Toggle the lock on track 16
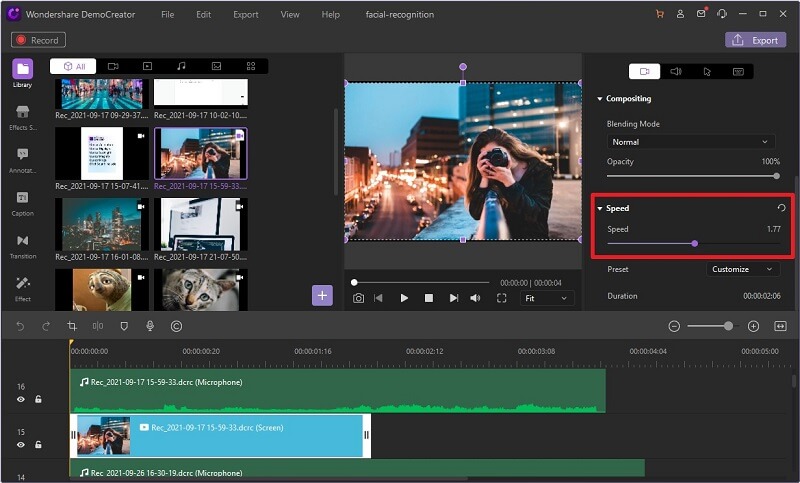800x483 pixels. coord(38,399)
